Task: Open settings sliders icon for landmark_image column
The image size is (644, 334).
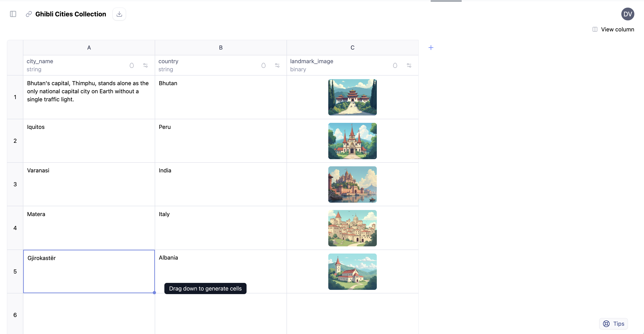Action: [409, 65]
